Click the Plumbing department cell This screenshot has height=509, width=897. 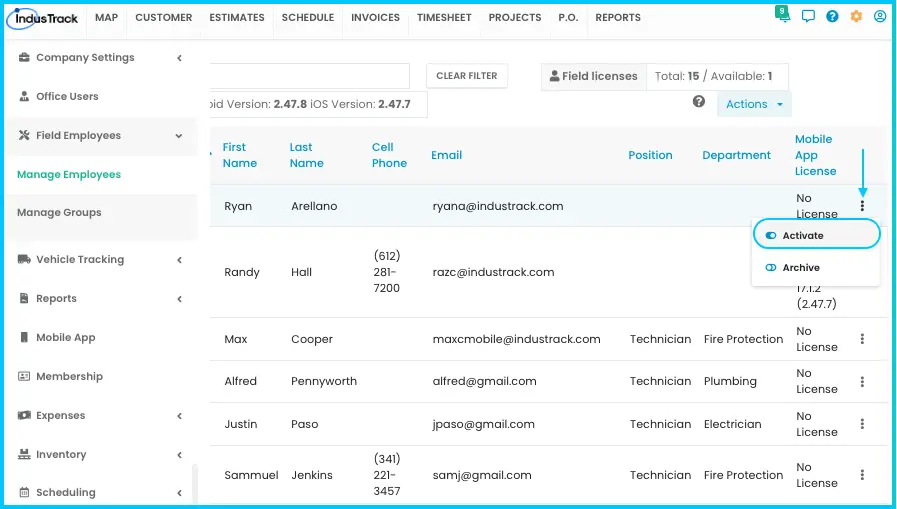coord(730,381)
